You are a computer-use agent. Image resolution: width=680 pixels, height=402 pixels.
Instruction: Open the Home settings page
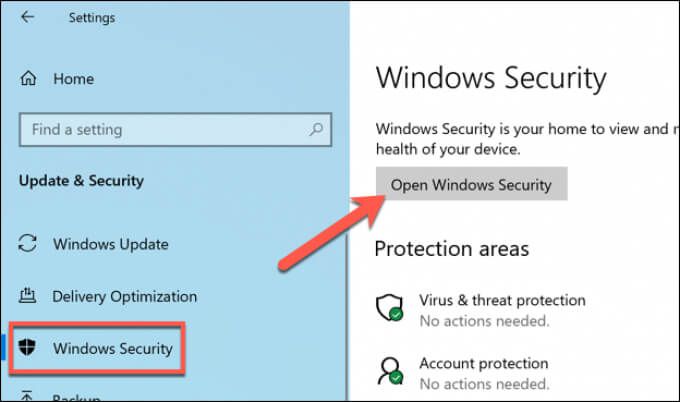pos(73,79)
